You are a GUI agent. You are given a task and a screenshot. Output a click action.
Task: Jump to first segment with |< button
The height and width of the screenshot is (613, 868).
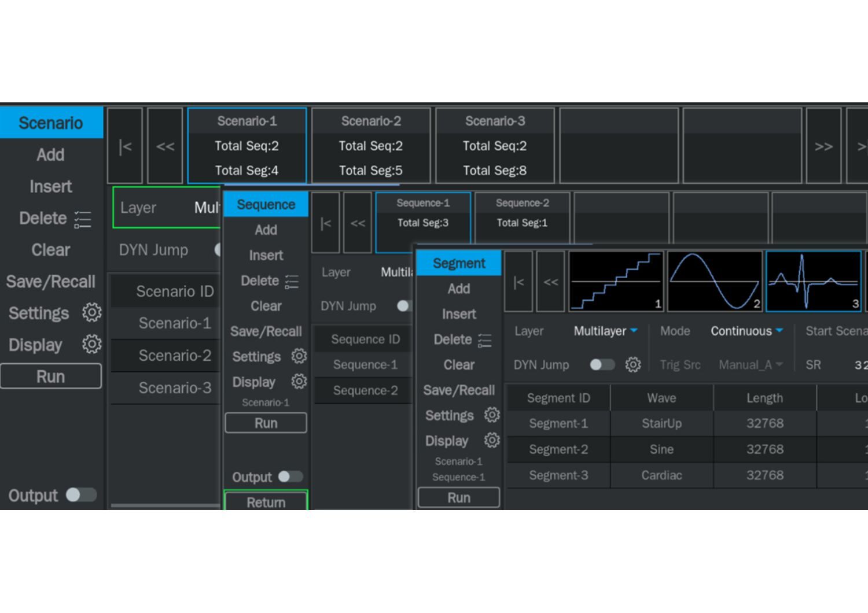pos(519,282)
